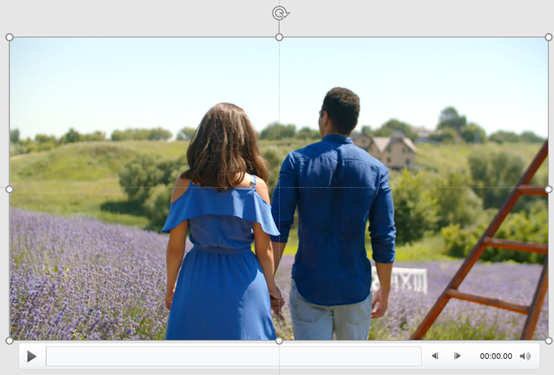Click the 00:00.00 elapsed time display
The height and width of the screenshot is (375, 554).
pyautogui.click(x=496, y=356)
